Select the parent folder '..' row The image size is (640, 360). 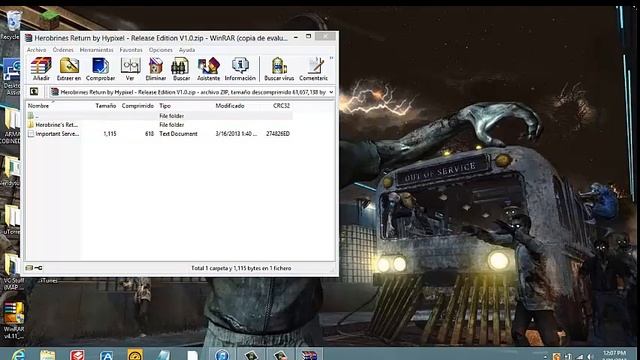(160, 116)
